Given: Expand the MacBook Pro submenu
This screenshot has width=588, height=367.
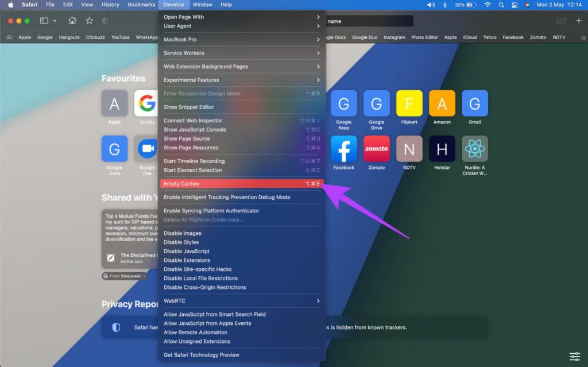Looking at the screenshot, I should 242,40.
